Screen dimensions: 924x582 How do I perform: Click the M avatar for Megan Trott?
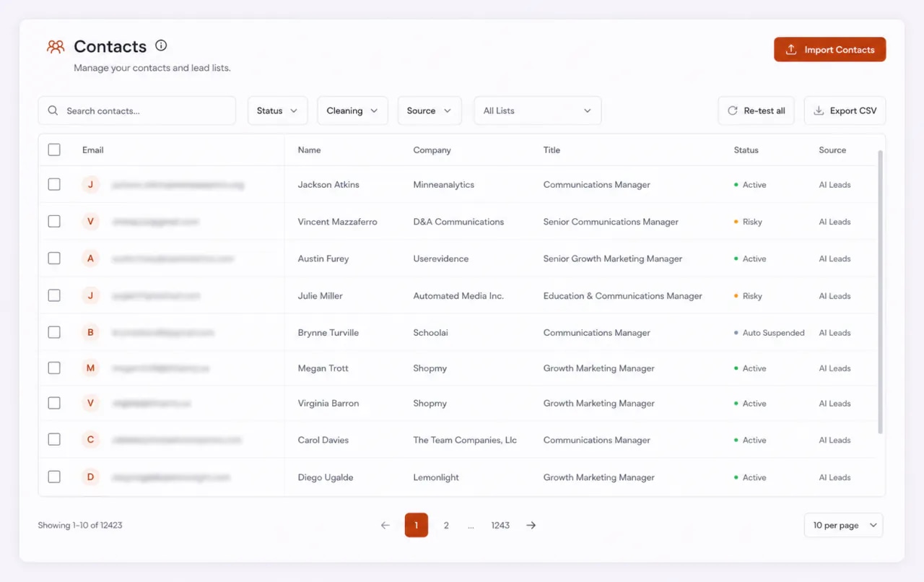tap(90, 368)
